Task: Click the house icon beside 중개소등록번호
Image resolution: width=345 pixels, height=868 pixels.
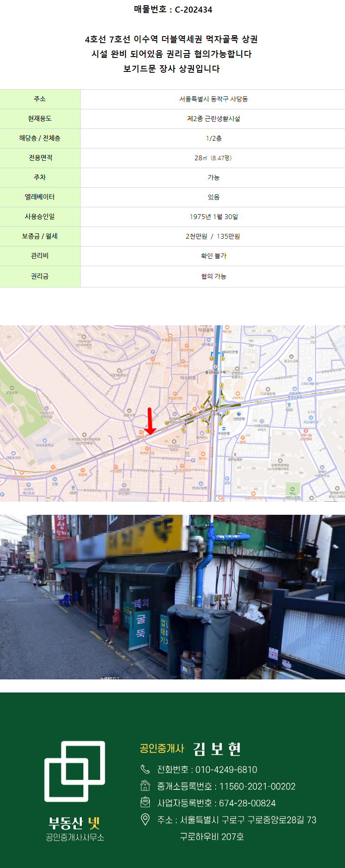Action: coord(145,786)
